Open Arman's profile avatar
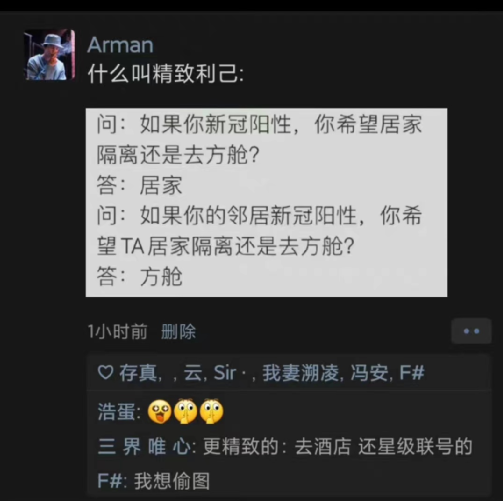 (x=49, y=55)
